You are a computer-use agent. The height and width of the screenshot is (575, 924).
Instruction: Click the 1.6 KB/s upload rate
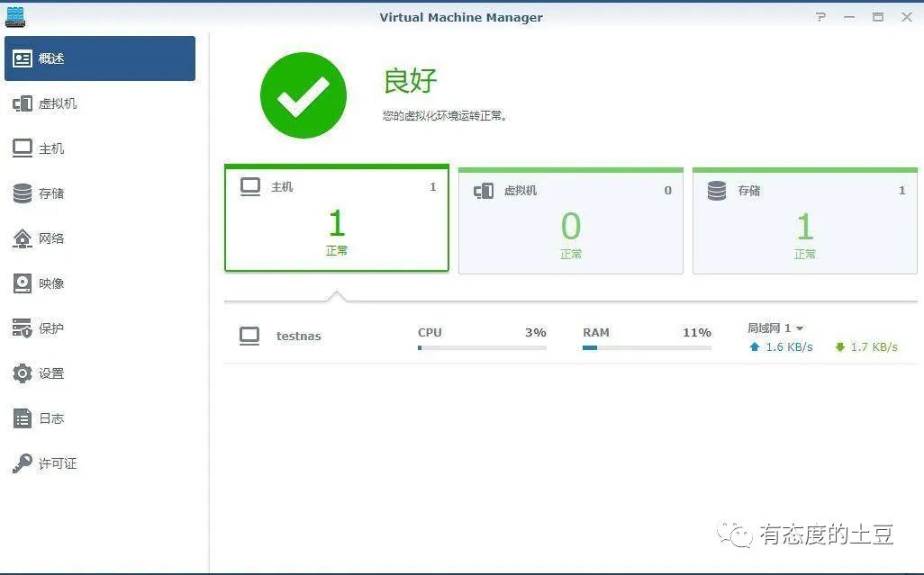[789, 347]
